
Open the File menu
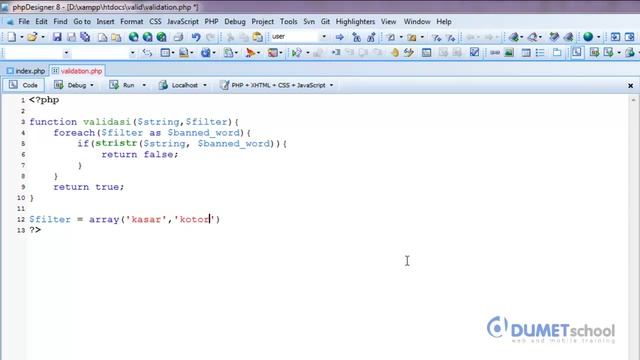24,22
